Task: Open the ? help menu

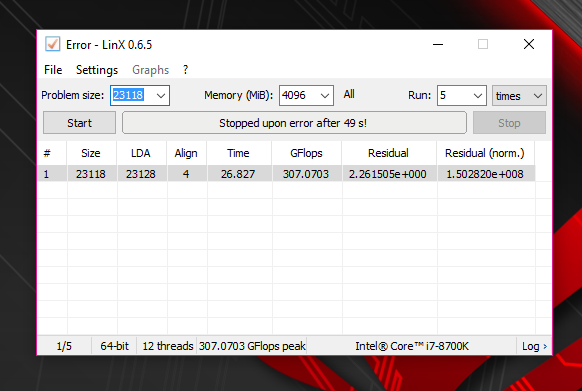Action: tap(186, 70)
